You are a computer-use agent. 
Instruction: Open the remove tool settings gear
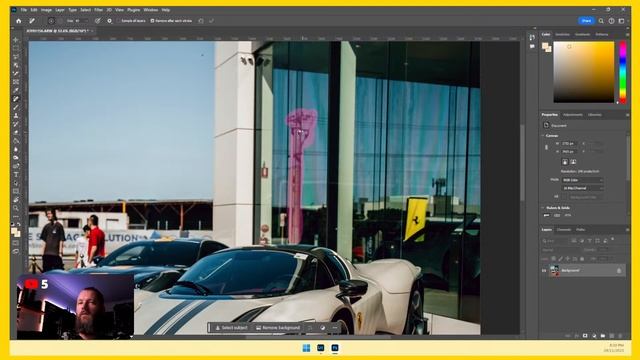[109, 21]
